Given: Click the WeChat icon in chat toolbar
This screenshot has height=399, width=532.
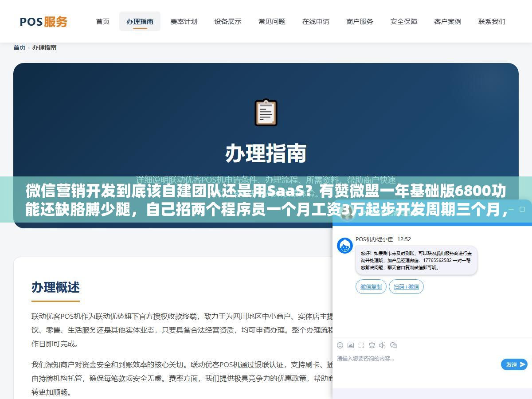Looking at the screenshot, I should [x=394, y=345].
